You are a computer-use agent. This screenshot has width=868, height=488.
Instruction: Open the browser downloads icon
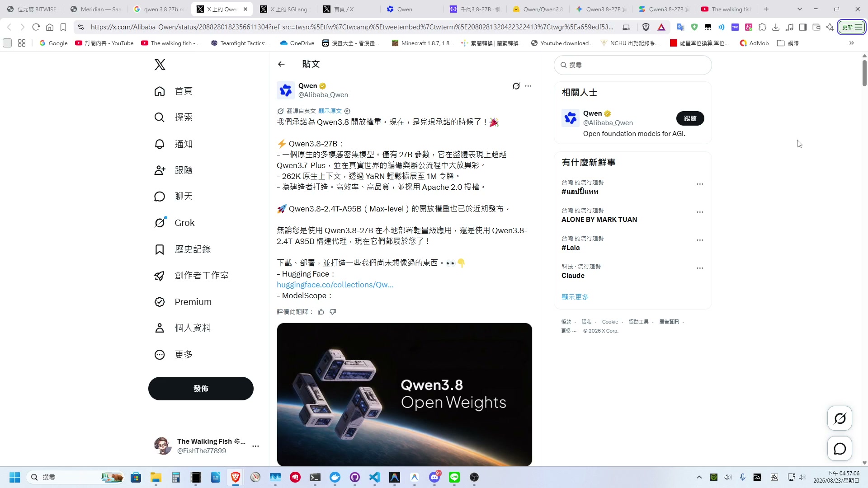point(776,27)
